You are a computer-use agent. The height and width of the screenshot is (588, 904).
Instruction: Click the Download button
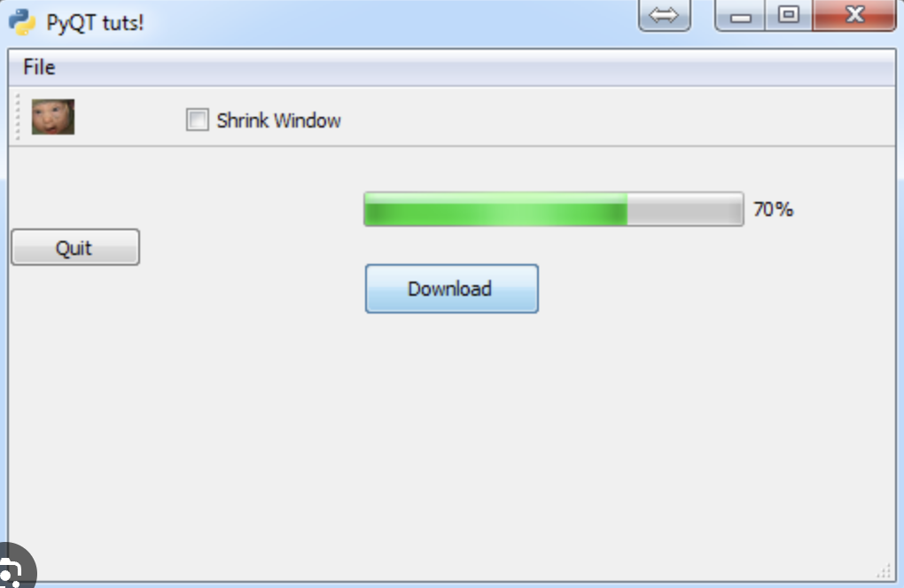[451, 289]
